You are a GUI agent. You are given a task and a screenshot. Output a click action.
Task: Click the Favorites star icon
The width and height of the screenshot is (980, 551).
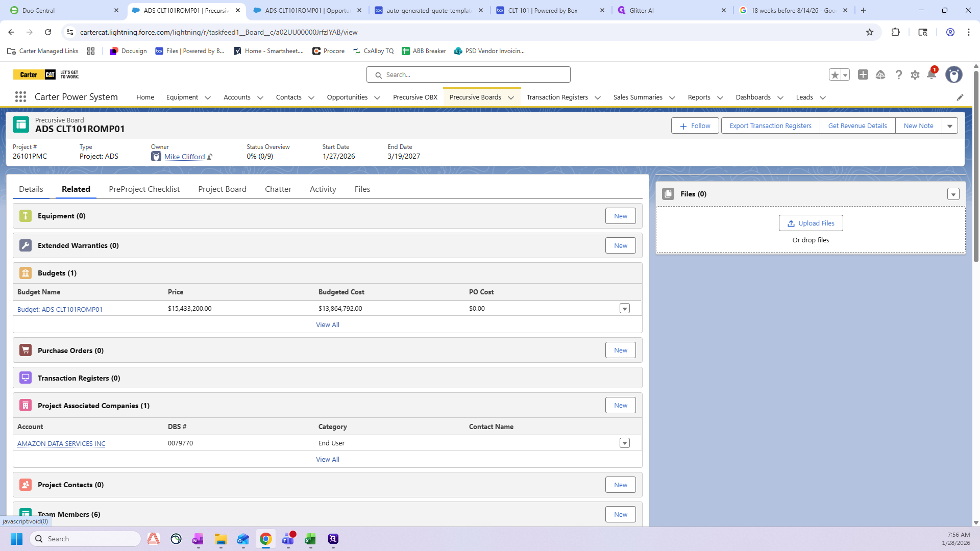(835, 75)
